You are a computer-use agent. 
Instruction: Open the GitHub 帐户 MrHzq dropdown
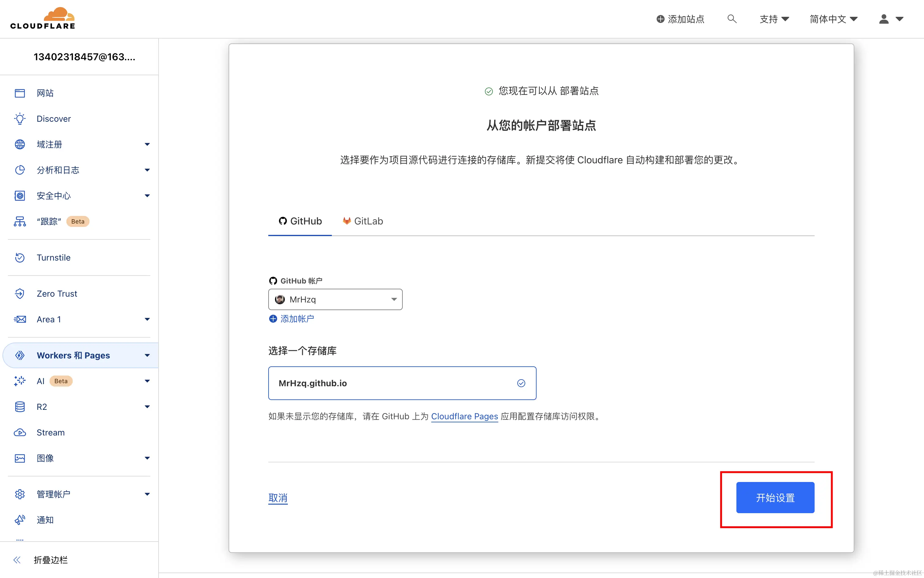pyautogui.click(x=335, y=299)
